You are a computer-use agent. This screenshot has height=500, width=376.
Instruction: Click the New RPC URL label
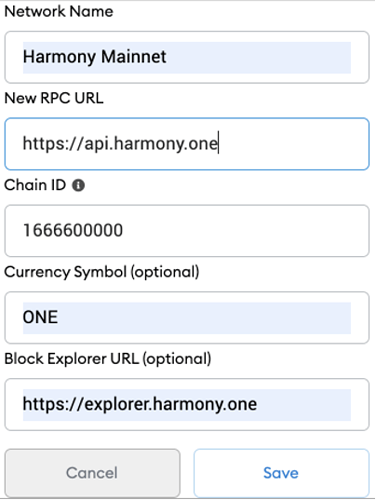54,98
